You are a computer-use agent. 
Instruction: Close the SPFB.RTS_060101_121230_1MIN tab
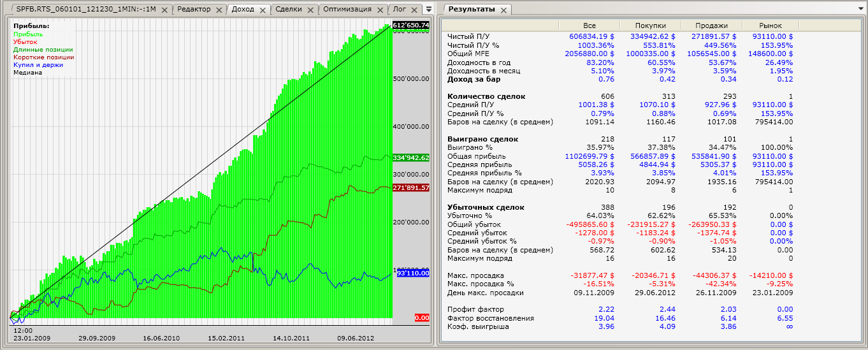(164, 10)
